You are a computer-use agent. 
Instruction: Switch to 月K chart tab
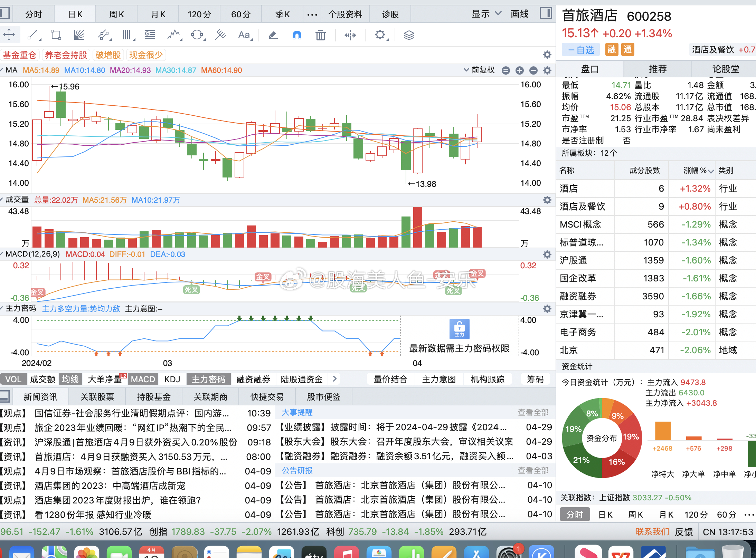158,15
